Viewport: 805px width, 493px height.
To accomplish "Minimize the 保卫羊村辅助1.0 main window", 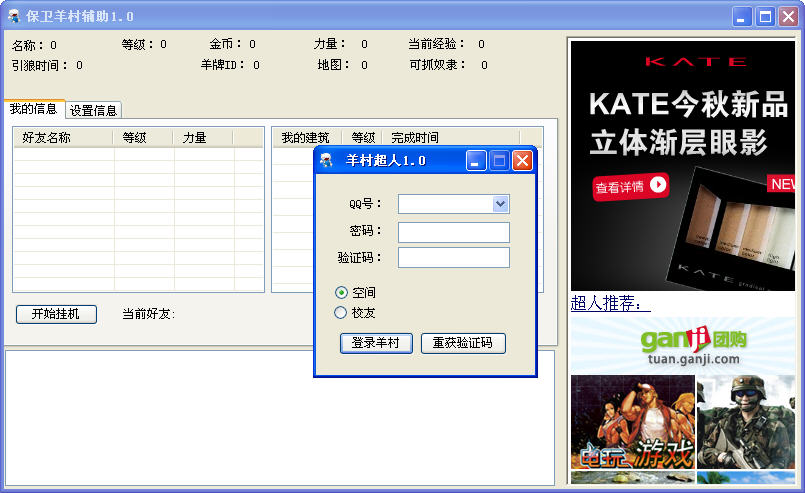I will point(741,17).
